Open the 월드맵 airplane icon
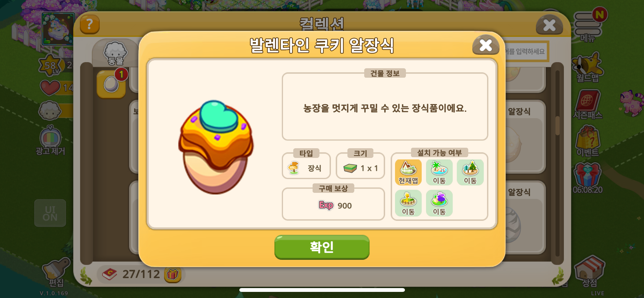Screen dimensions: 644x298 [x=588, y=67]
